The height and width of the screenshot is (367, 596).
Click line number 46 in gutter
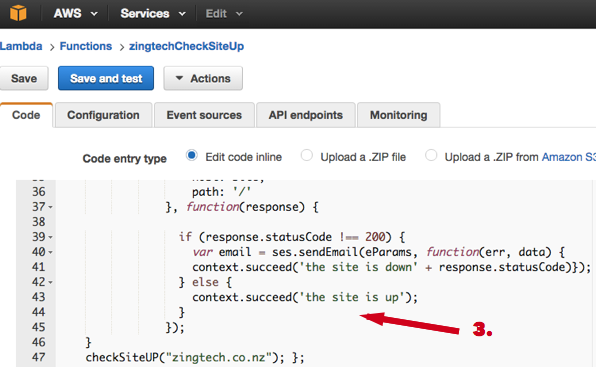point(38,342)
